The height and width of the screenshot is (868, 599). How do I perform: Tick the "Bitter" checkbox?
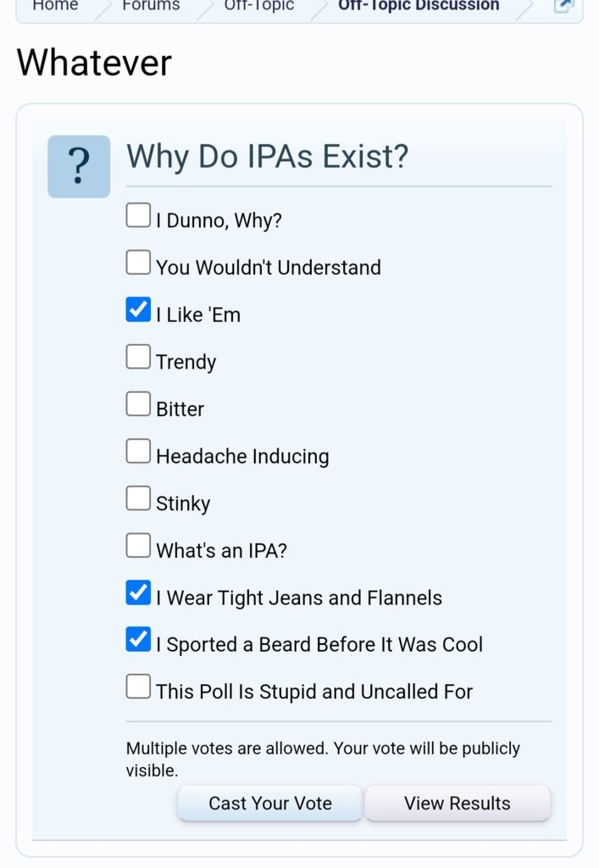tap(138, 403)
